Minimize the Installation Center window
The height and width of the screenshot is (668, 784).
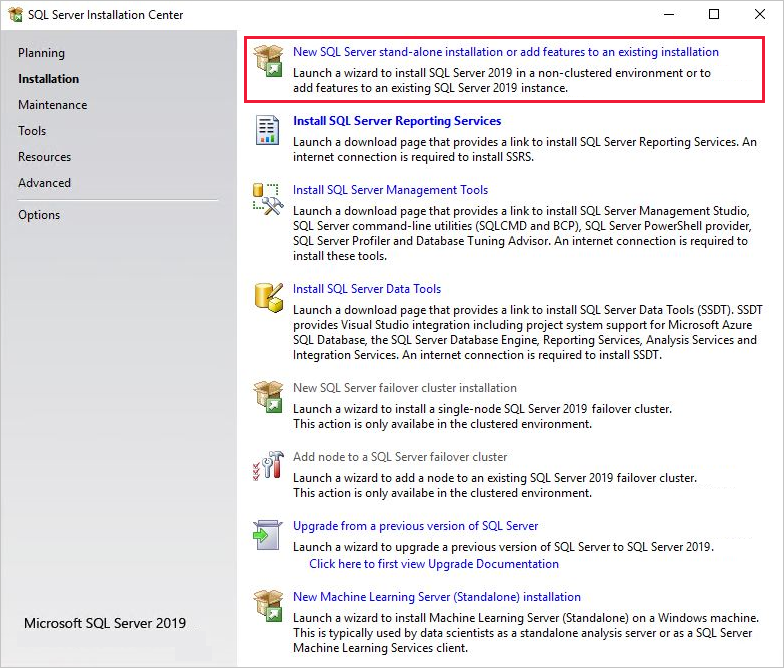669,14
